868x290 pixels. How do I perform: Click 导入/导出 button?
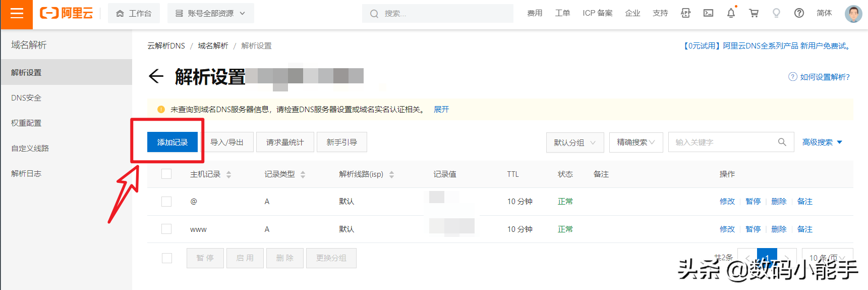(226, 142)
